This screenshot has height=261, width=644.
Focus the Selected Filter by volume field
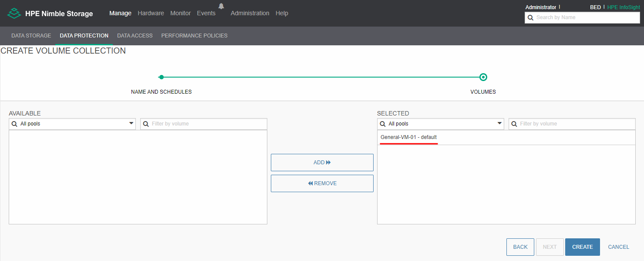[572, 124]
